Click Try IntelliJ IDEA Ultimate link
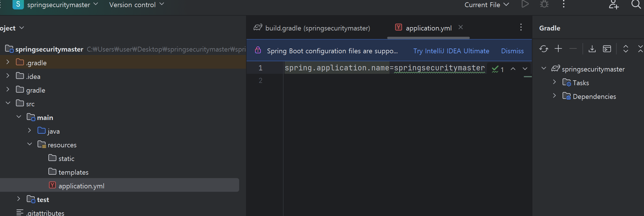The width and height of the screenshot is (644, 216). click(451, 51)
